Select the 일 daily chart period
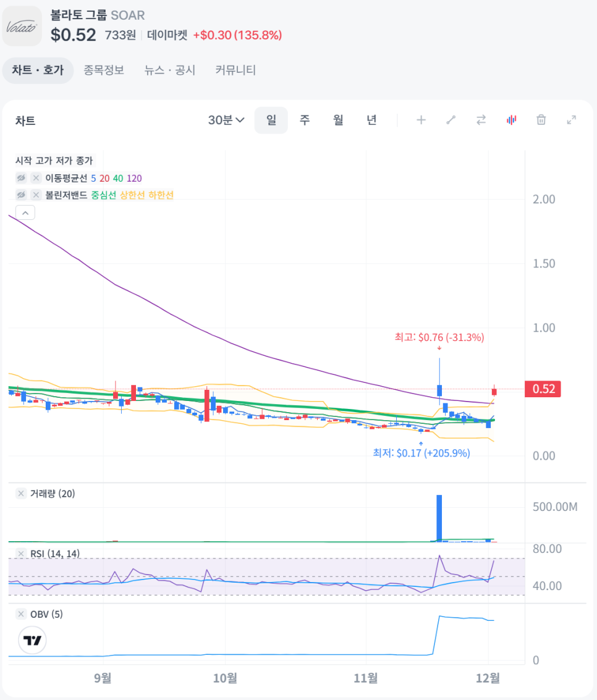This screenshot has height=700, width=597. [x=271, y=120]
